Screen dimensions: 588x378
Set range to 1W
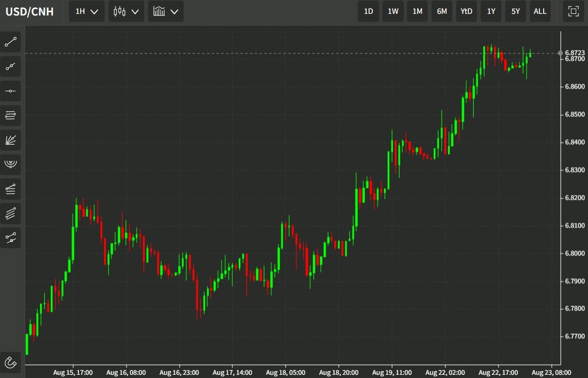393,11
